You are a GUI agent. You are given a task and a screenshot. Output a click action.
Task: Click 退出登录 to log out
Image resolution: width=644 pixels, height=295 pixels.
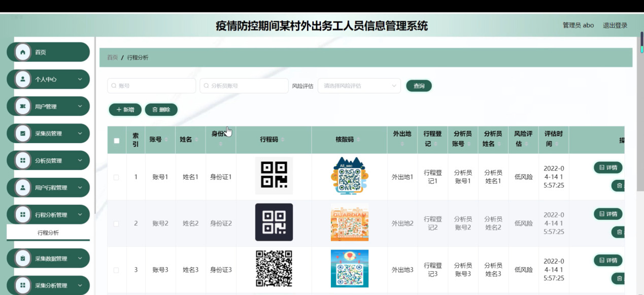click(615, 25)
